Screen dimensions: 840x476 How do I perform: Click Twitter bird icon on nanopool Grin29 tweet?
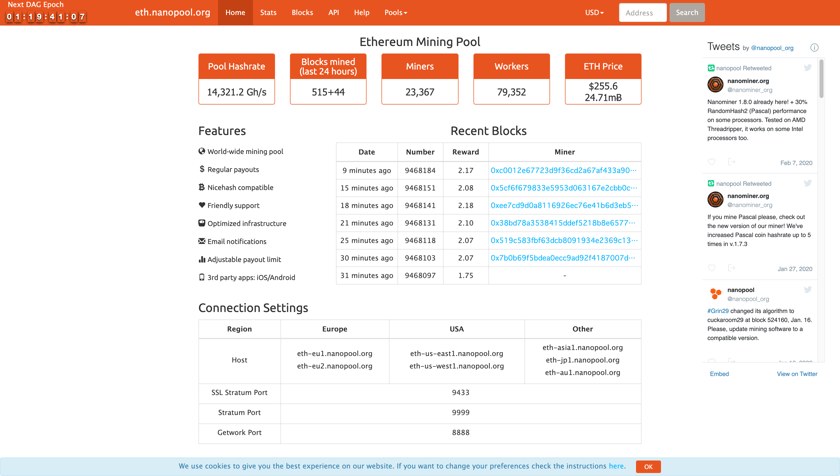(807, 290)
